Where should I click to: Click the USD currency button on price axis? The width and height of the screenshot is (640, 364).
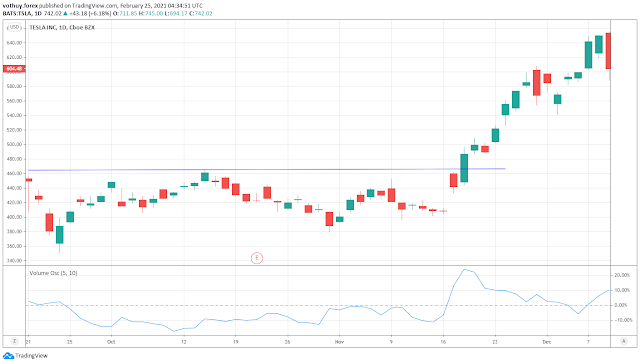[14, 27]
